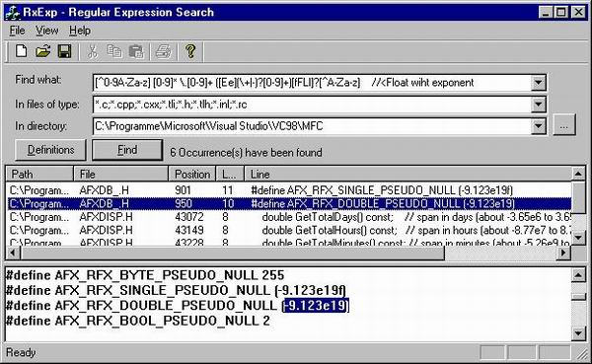Click the Find what regex input field
The image size is (592, 364).
pyautogui.click(x=312, y=82)
